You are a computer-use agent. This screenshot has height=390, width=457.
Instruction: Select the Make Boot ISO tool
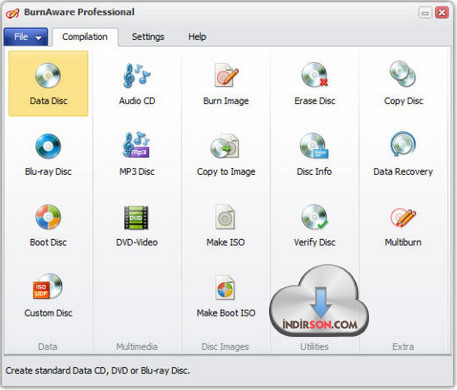(226, 296)
